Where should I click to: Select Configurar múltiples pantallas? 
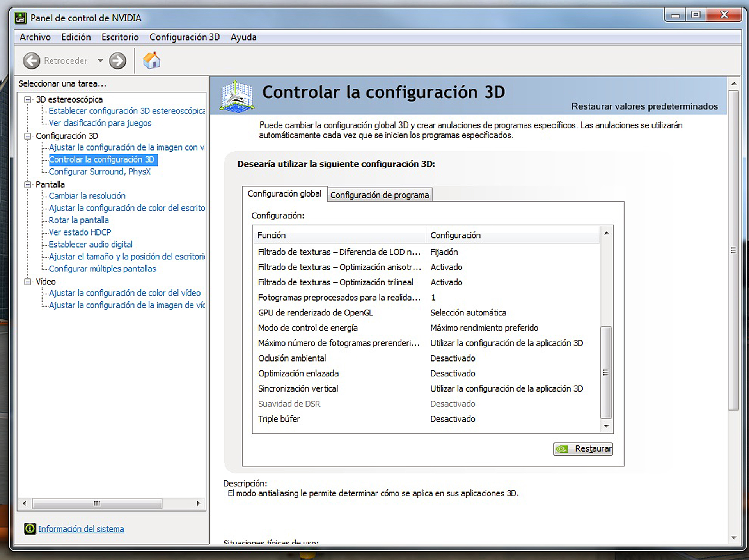(x=102, y=269)
